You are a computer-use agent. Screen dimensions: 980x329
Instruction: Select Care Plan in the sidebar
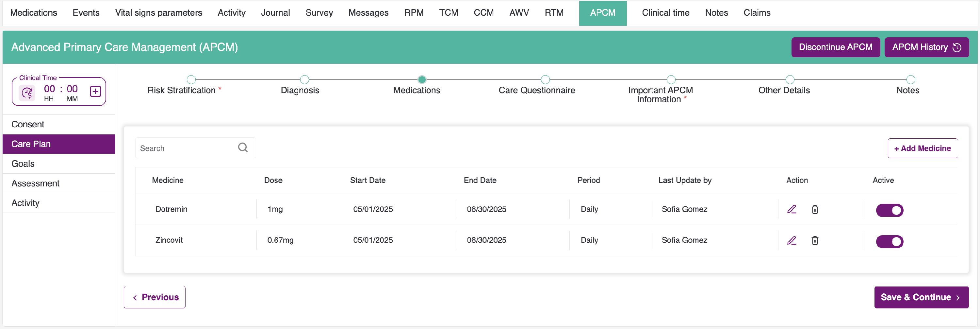(58, 144)
